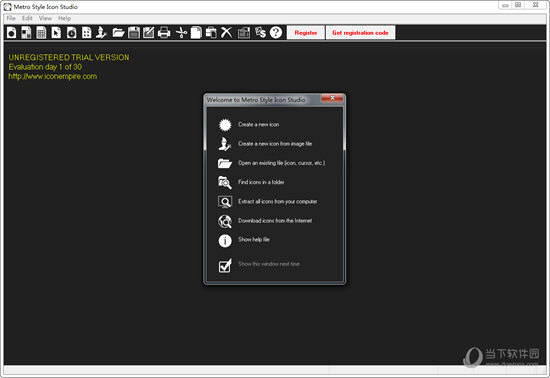Screen dimensions: 550x378
Task: Click the printer toolbar icon
Action: coord(164,33)
